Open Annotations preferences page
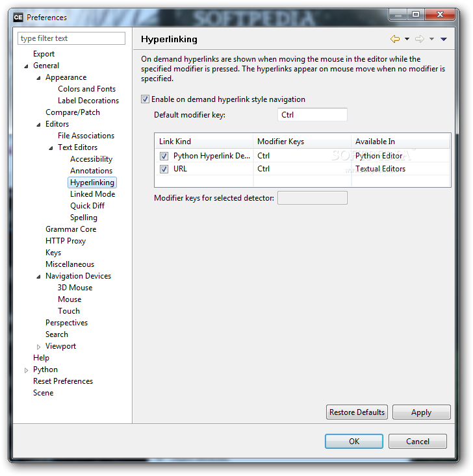This screenshot has height=476, width=473. coord(91,171)
